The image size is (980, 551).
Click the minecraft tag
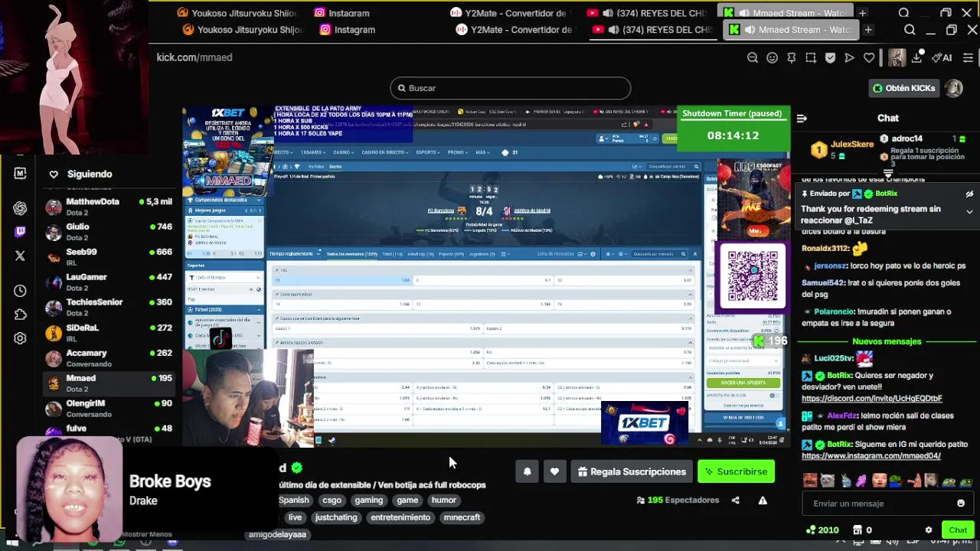tap(462, 517)
